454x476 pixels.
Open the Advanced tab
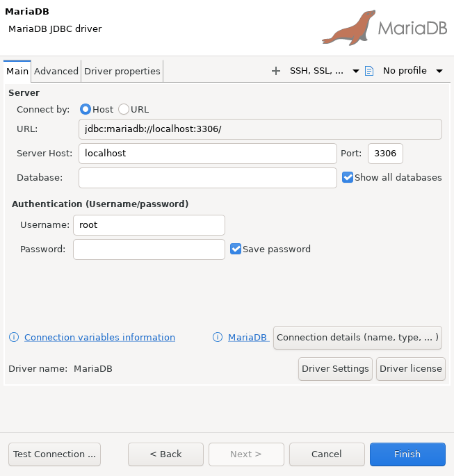point(56,72)
